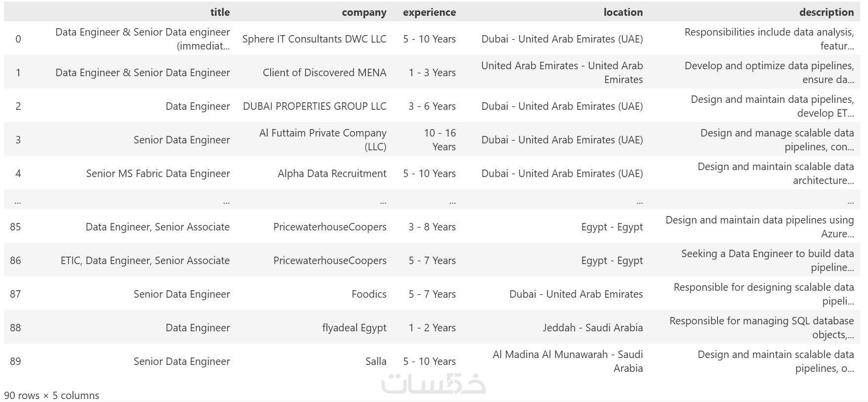Image resolution: width=868 pixels, height=402 pixels.
Task: Select the DUBAI PROPERTIES GROUP LLC cell
Action: 314,106
